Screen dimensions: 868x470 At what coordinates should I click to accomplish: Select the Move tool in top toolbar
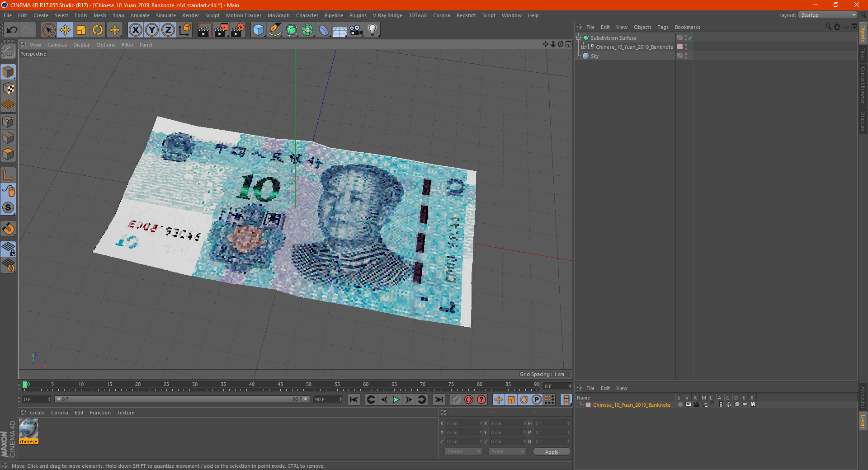tap(65, 30)
